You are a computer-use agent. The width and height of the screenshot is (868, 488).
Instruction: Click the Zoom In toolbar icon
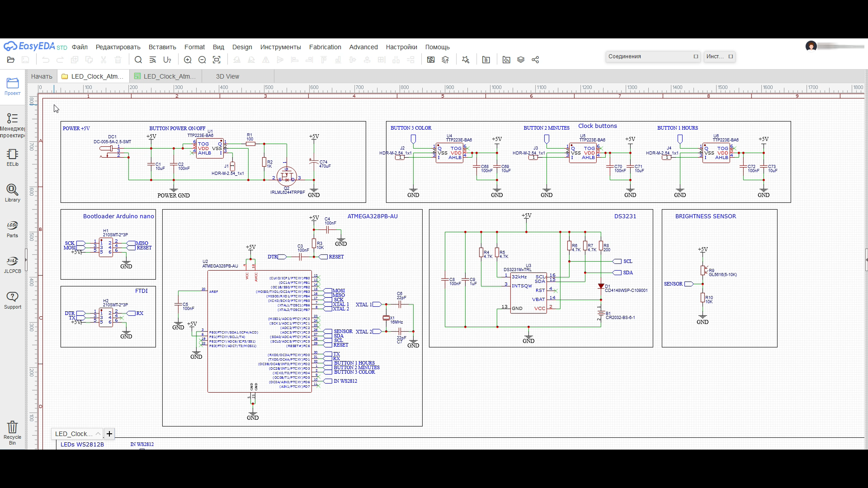[188, 60]
